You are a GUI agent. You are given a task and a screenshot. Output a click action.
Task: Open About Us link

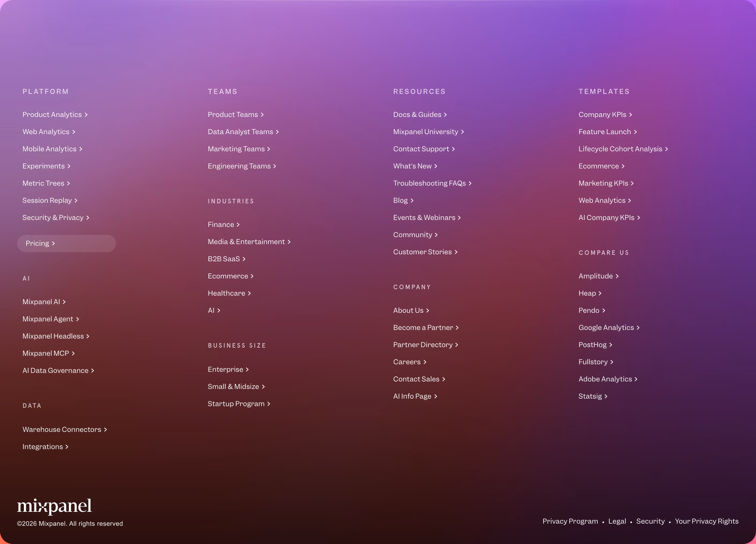pyautogui.click(x=411, y=310)
